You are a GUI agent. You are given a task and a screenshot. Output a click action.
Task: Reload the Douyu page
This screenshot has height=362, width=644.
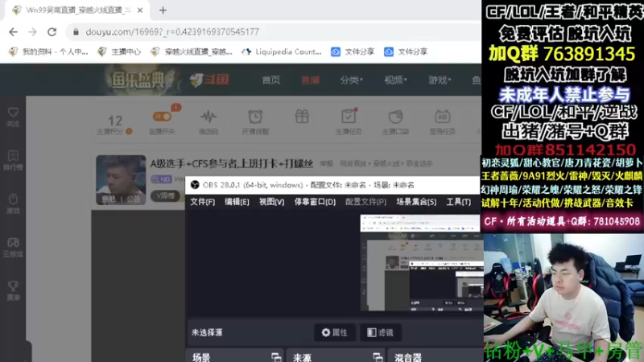pos(52,31)
